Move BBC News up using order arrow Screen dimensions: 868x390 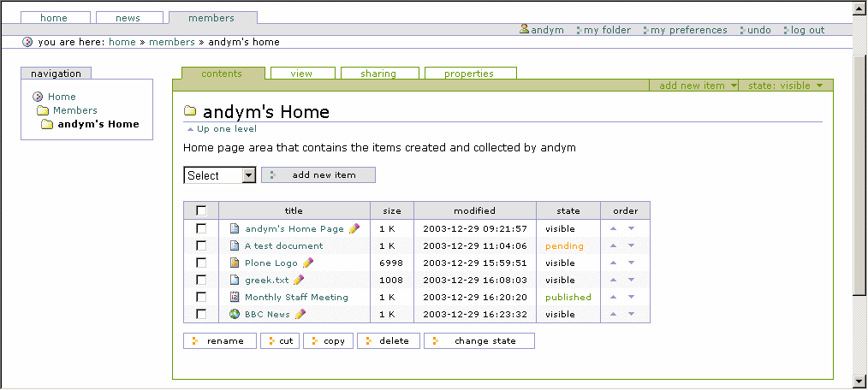pyautogui.click(x=614, y=315)
